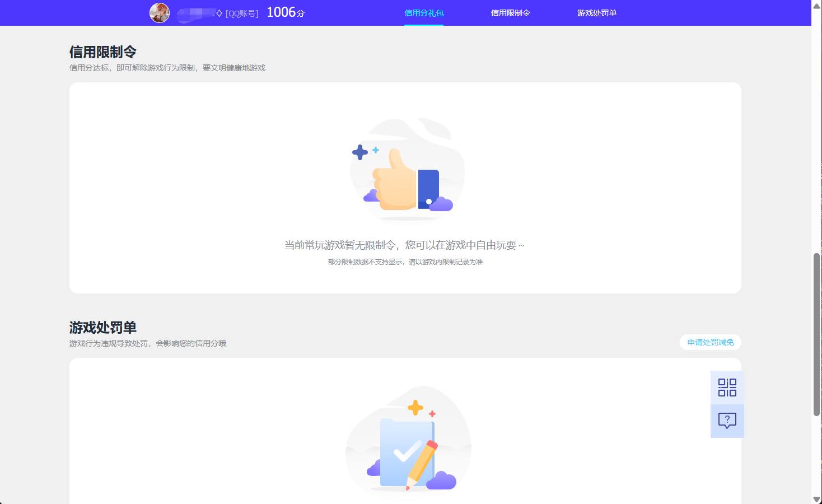Click the user avatar picture
Viewport: 822px width, 504px height.
[160, 12]
